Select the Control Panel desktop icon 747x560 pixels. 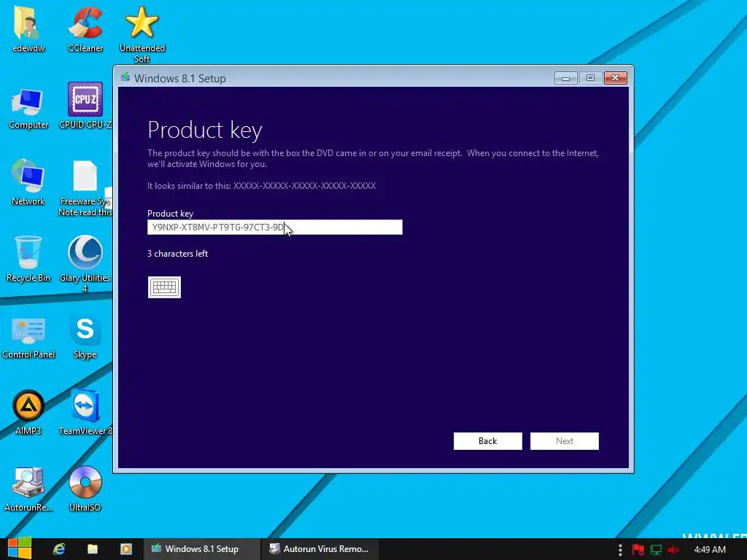coord(28,337)
